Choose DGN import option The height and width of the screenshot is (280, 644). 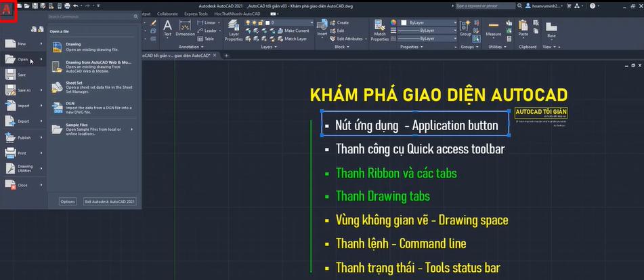93,108
